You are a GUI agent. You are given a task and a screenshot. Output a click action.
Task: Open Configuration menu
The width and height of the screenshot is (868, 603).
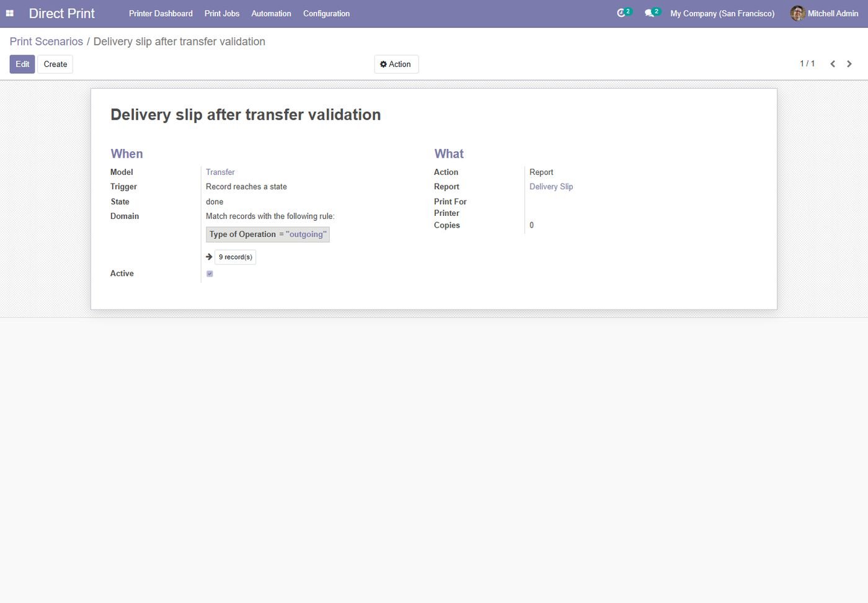(326, 13)
